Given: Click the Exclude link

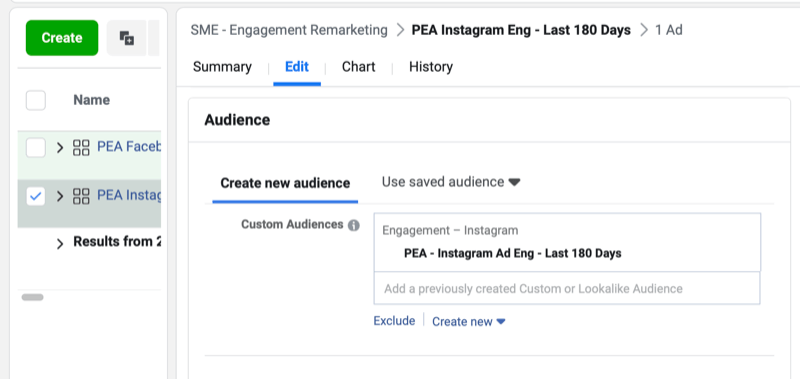Looking at the screenshot, I should coord(394,321).
